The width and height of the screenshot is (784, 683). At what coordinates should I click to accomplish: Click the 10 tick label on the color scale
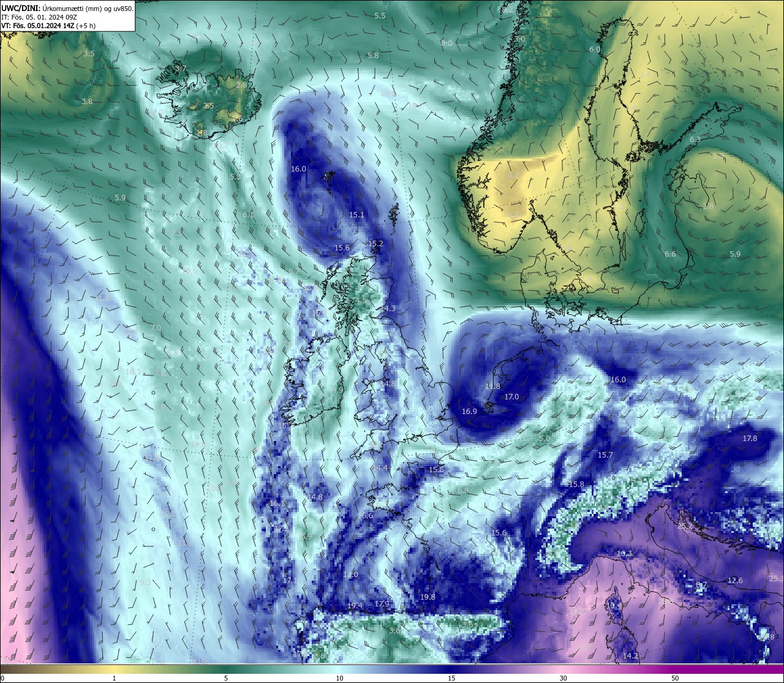click(x=339, y=678)
